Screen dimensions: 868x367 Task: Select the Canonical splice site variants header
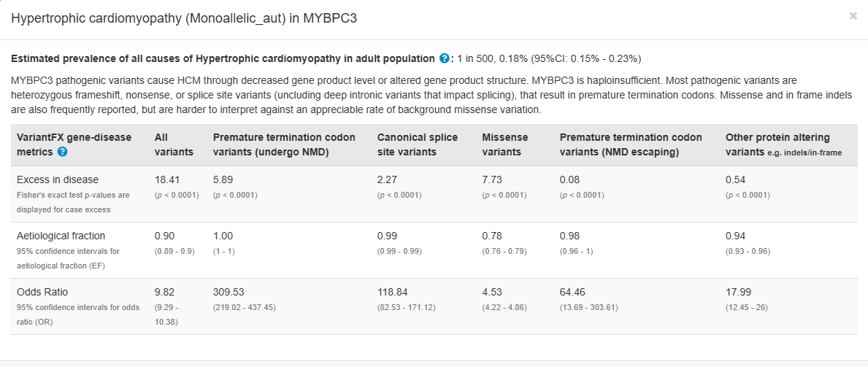click(418, 144)
